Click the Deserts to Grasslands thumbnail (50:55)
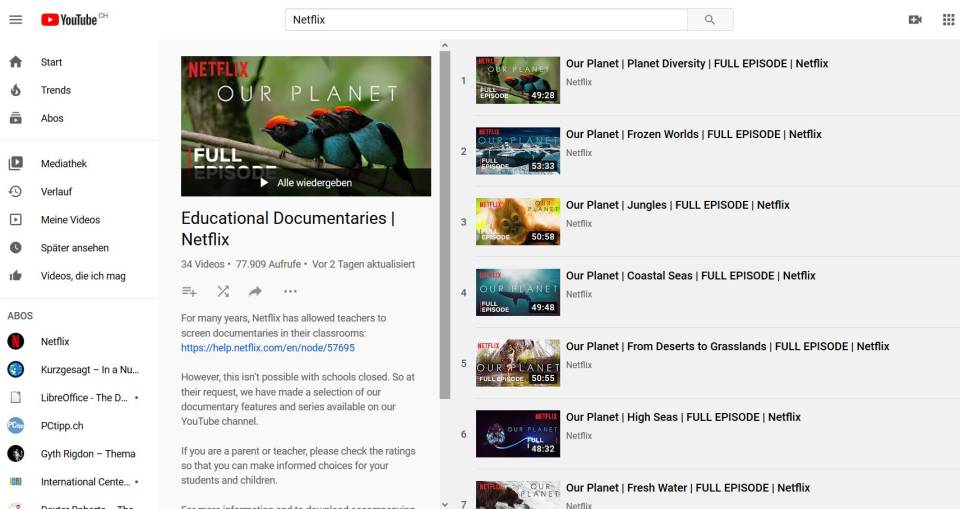 pyautogui.click(x=518, y=363)
